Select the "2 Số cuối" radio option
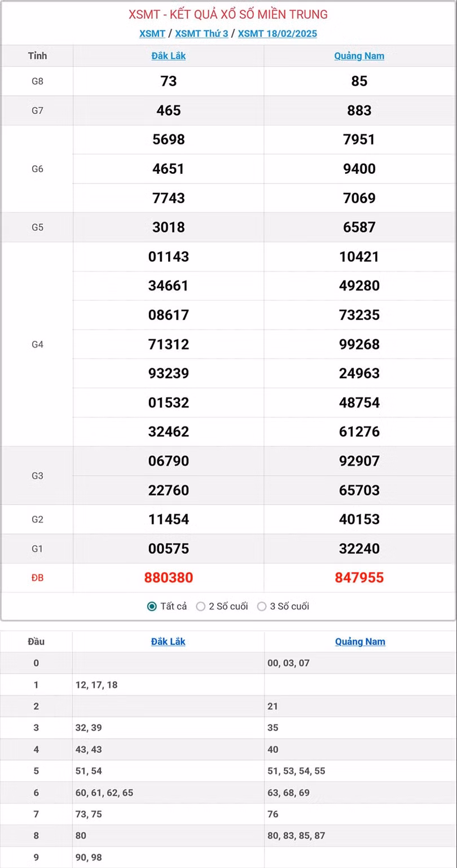The width and height of the screenshot is (457, 868). point(201,606)
